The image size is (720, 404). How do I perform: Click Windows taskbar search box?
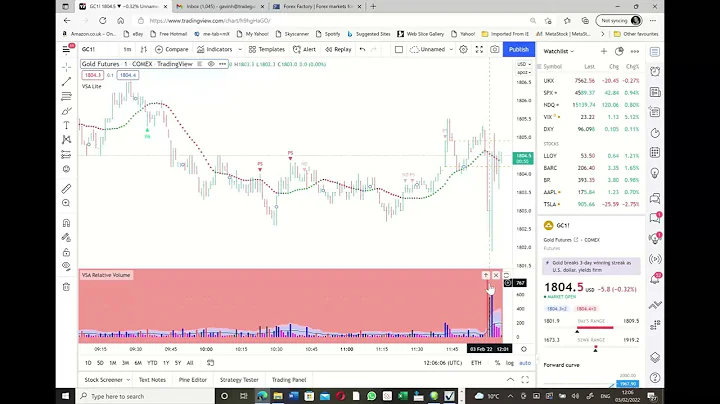146,396
